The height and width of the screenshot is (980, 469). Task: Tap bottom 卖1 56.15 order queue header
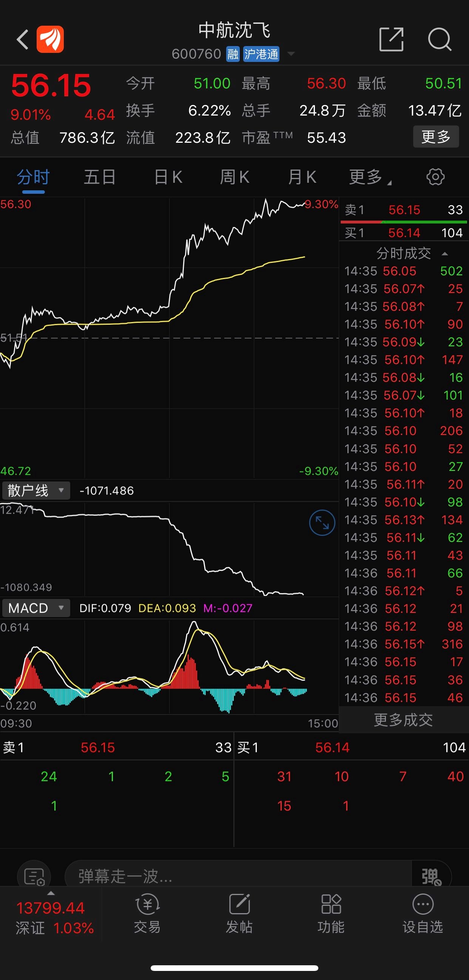117,747
